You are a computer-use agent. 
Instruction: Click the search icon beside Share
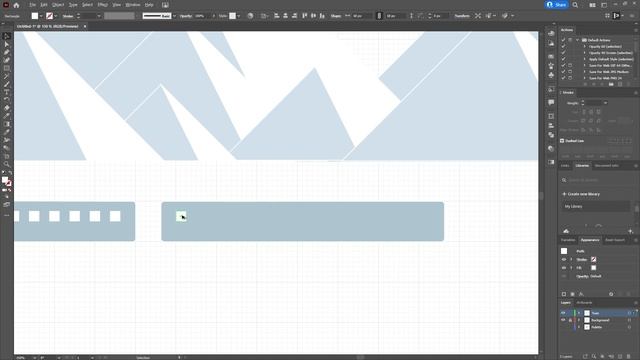(575, 5)
